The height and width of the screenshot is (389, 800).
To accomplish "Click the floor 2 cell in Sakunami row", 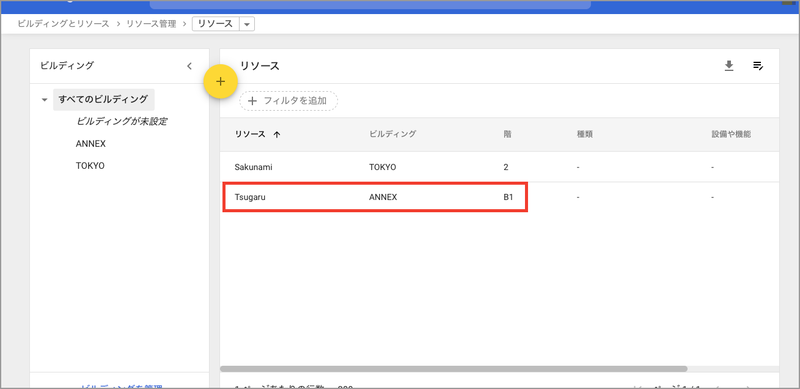I will tap(506, 167).
